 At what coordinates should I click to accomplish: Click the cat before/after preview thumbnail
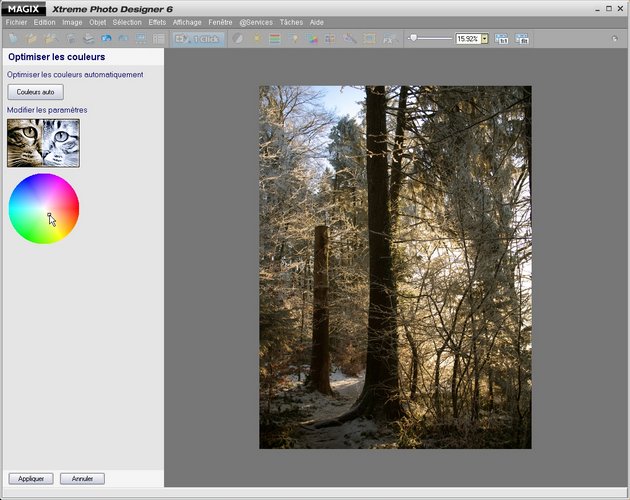pos(43,143)
